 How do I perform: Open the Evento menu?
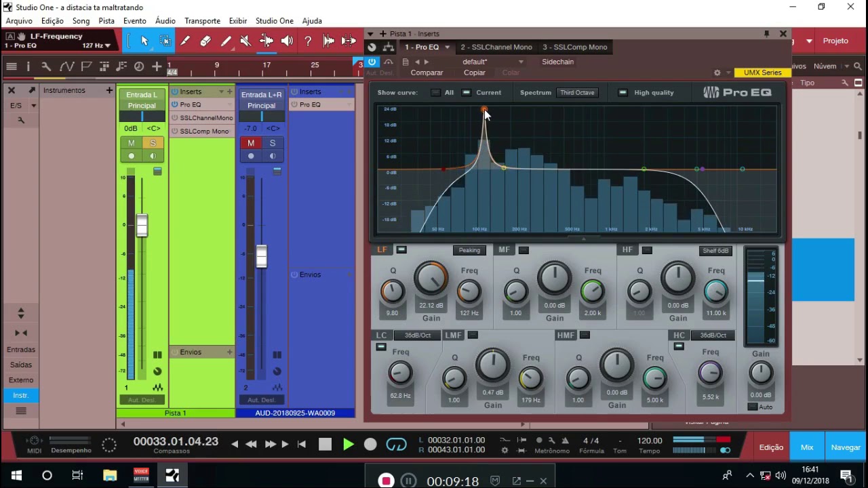pyautogui.click(x=135, y=21)
